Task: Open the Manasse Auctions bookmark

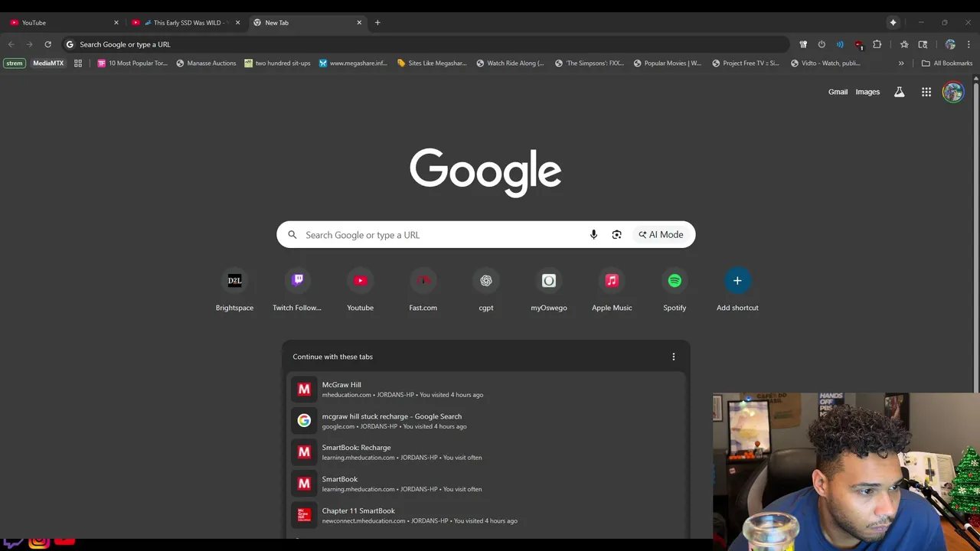Action: tap(206, 64)
